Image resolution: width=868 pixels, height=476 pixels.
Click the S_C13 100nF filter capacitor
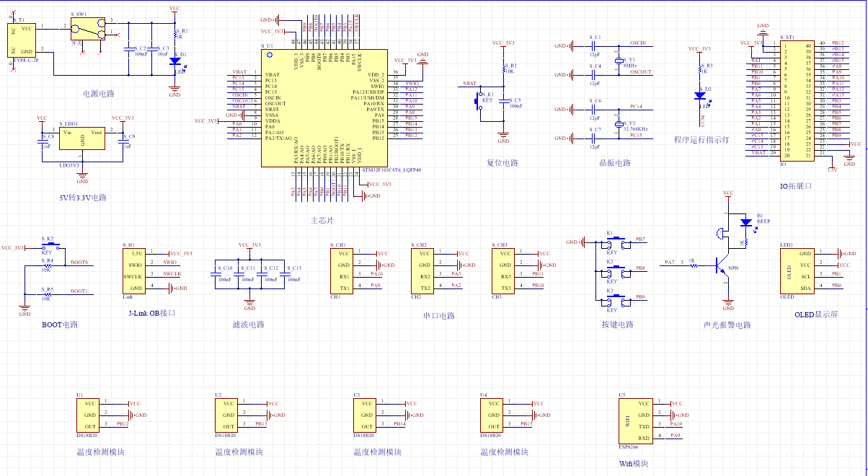(x=284, y=274)
